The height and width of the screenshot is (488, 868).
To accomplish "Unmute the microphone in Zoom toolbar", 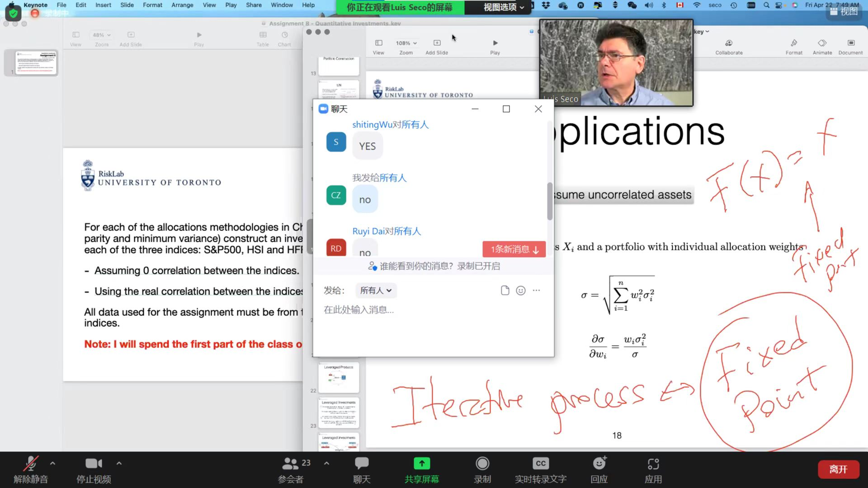I will coord(31,464).
